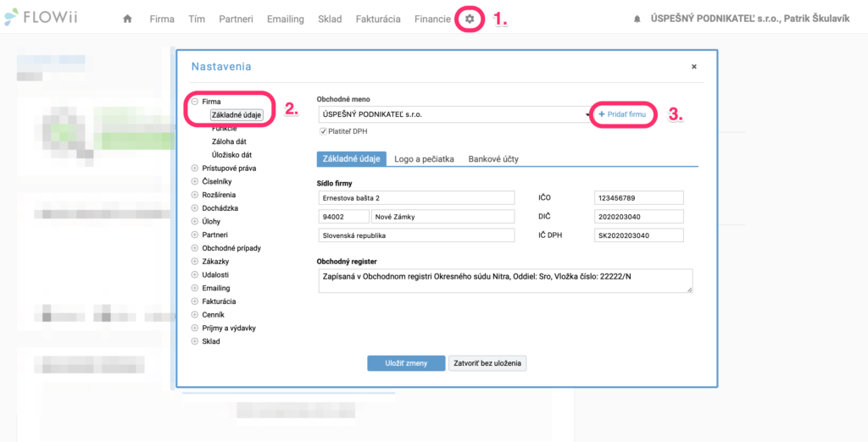868x442 pixels.
Task: Expand the Príjmy a výdavky node
Action: (194, 328)
